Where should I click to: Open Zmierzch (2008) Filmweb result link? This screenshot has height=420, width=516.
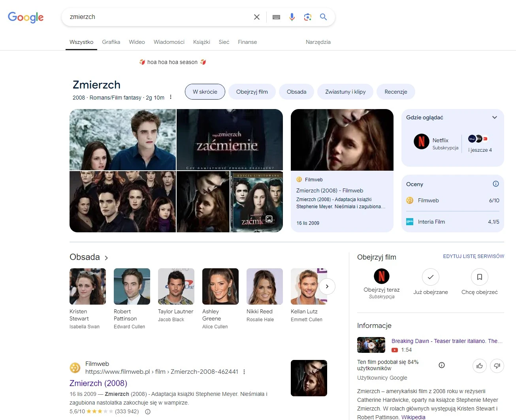pyautogui.click(x=98, y=383)
